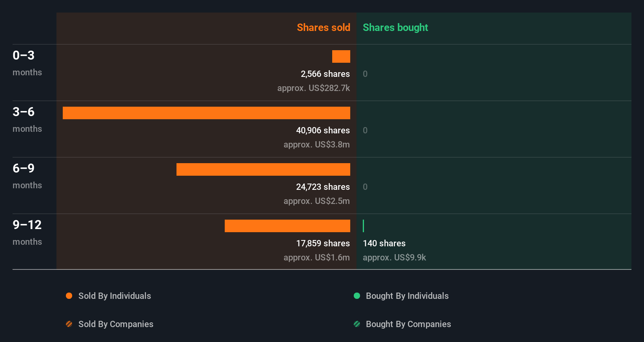Click the orange Sold By Individuals legend dot
Image resolution: width=644 pixels, height=342 pixels.
pos(69,296)
